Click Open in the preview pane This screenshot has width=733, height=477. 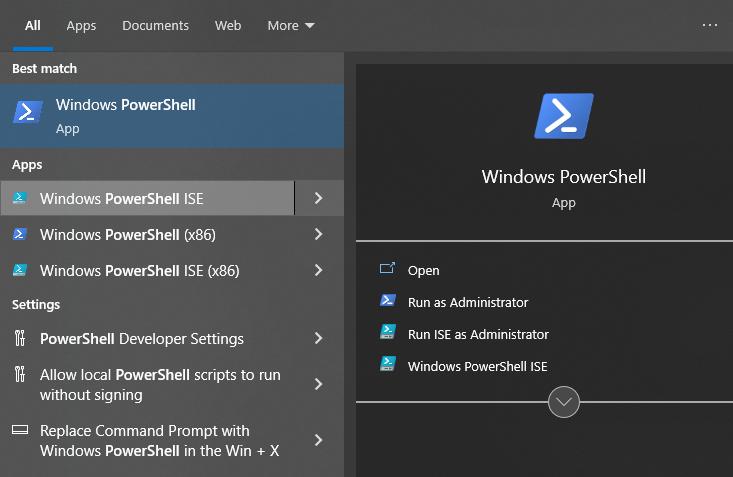424,270
